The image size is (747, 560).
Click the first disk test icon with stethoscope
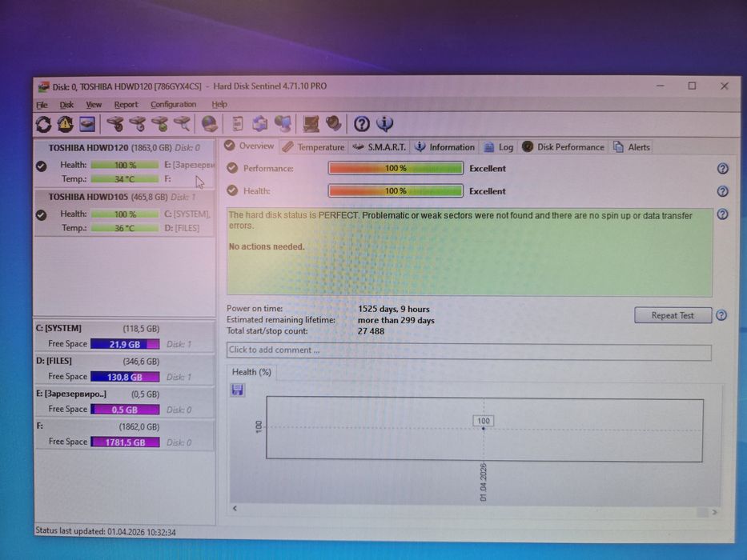[114, 124]
